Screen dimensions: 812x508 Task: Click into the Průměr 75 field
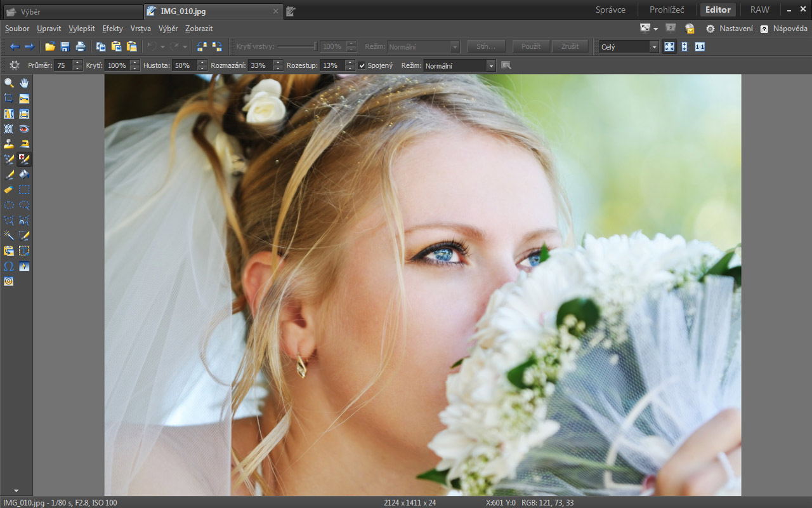63,65
